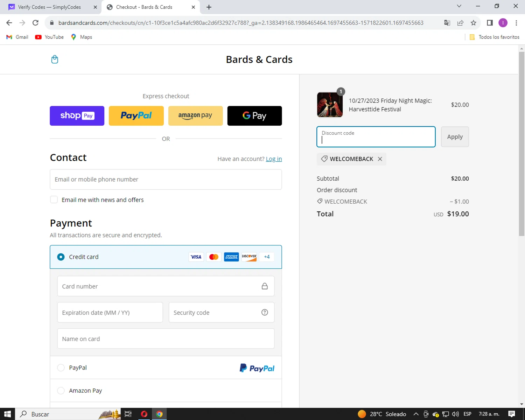Pay with PayPal express button
The height and width of the screenshot is (420, 525).
coord(136,116)
